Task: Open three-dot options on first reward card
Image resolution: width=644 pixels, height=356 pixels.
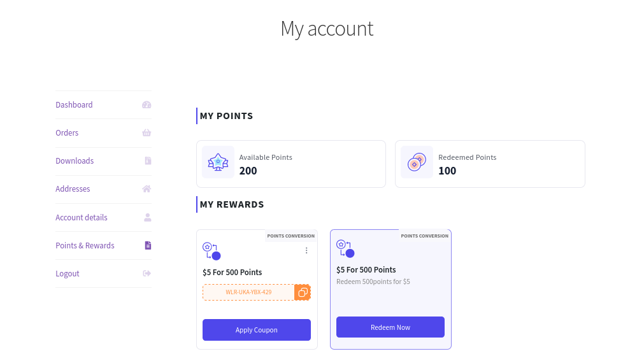Action: click(x=306, y=250)
